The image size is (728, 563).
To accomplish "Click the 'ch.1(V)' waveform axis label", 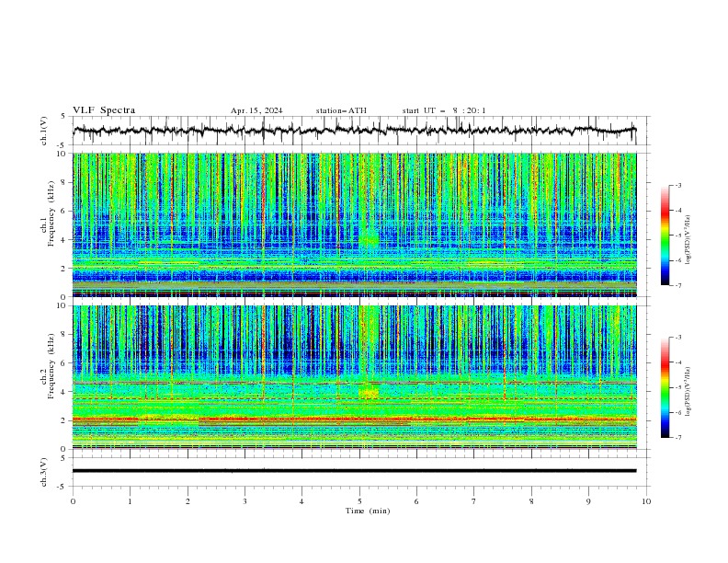I will (44, 131).
